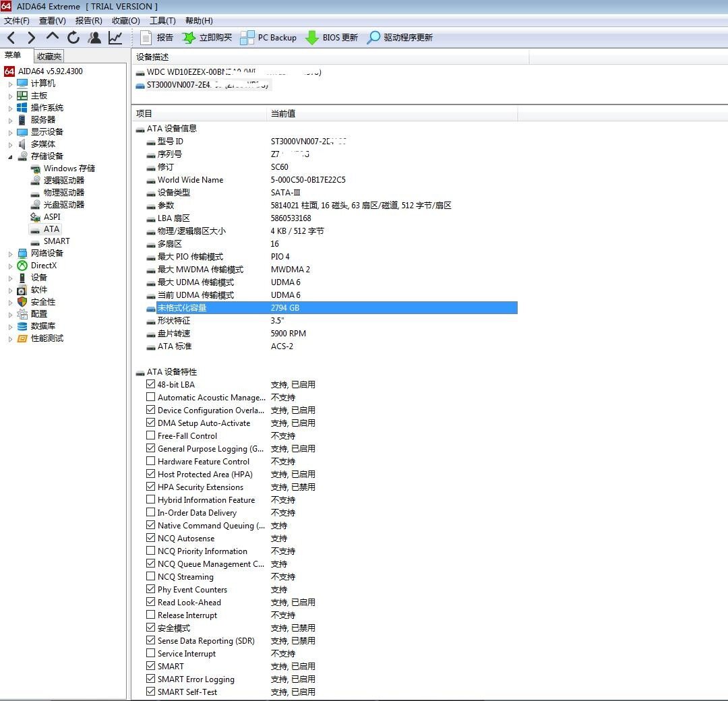Click the 立即购买 button
The image size is (728, 701).
coord(207,38)
